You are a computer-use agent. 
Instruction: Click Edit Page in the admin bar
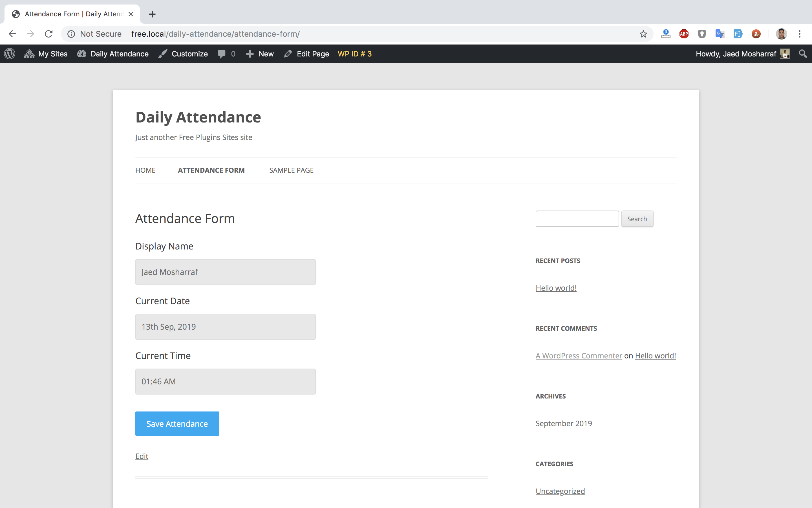(307, 54)
